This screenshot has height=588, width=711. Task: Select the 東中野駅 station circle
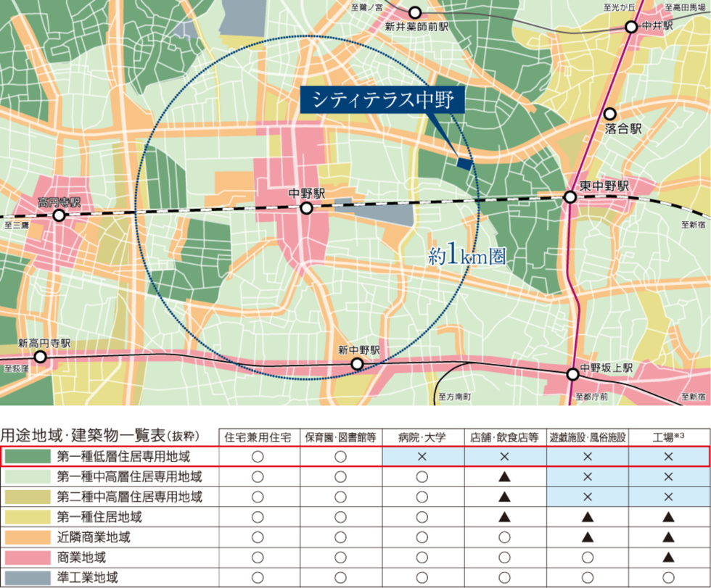tap(571, 196)
